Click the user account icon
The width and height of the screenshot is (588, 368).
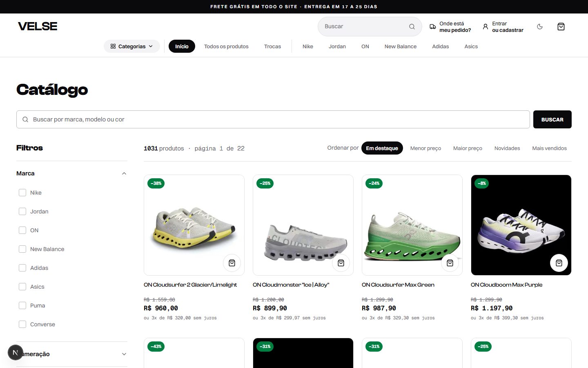pos(486,27)
